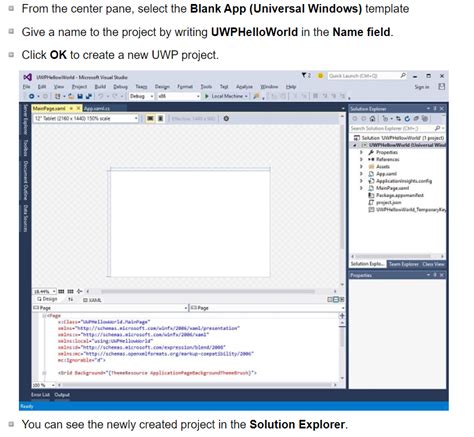
Task: Click Solution Explorer Refresh icon
Action: click(407, 119)
